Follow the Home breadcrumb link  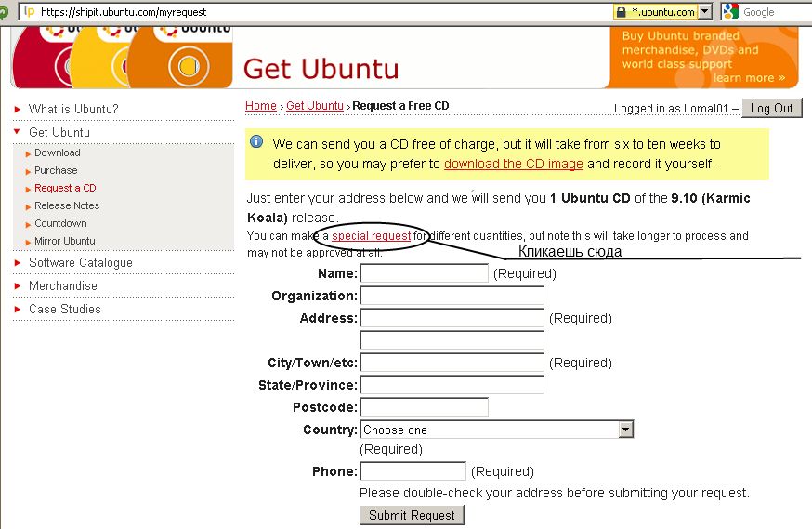[x=260, y=106]
